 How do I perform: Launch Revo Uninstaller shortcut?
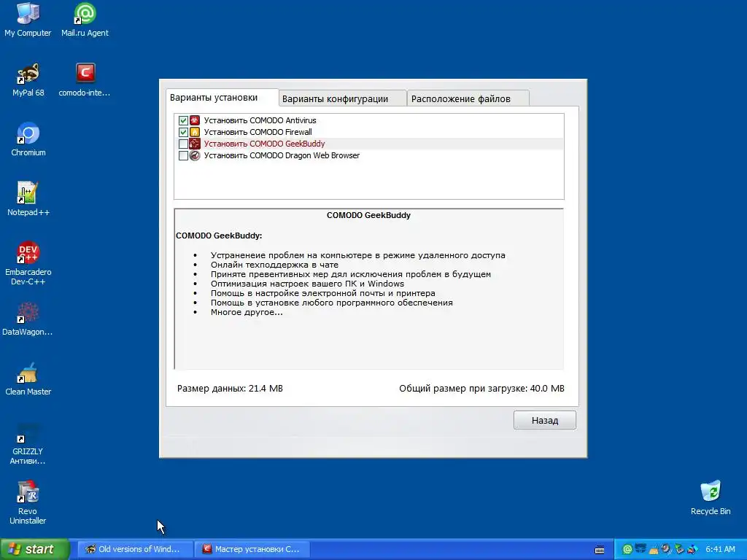pyautogui.click(x=28, y=503)
